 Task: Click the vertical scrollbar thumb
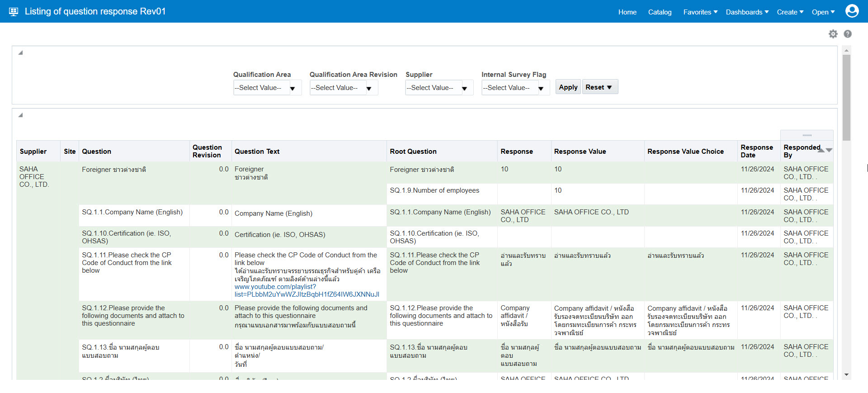846,97
